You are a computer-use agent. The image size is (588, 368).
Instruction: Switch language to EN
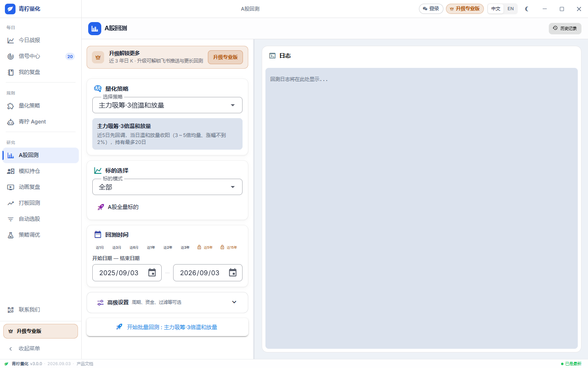510,9
